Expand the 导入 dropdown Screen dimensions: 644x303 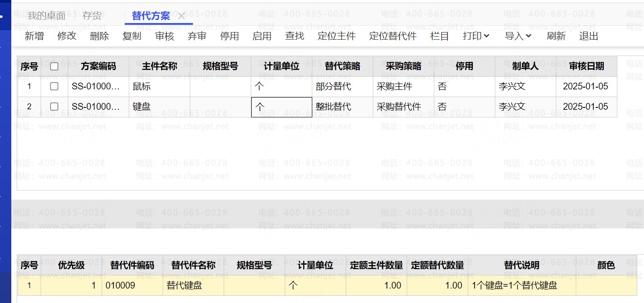[x=518, y=36]
